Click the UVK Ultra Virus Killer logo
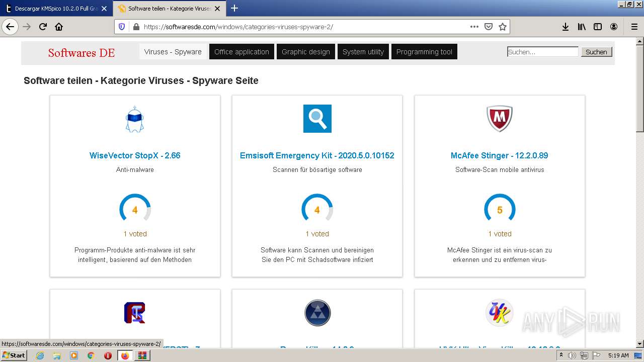Viewport: 644px width, 362px height. 500,313
